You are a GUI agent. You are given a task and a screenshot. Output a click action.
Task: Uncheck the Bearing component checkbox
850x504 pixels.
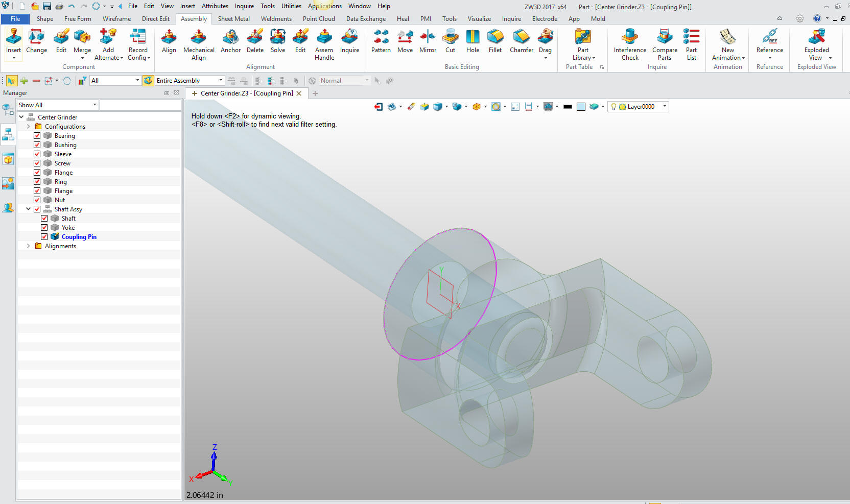(x=37, y=135)
